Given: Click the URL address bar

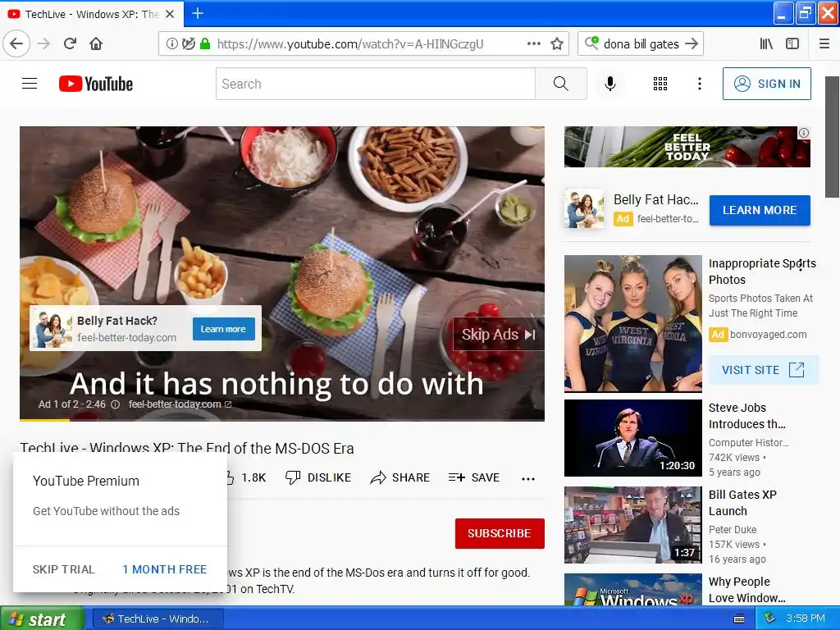Looking at the screenshot, I should [x=363, y=44].
